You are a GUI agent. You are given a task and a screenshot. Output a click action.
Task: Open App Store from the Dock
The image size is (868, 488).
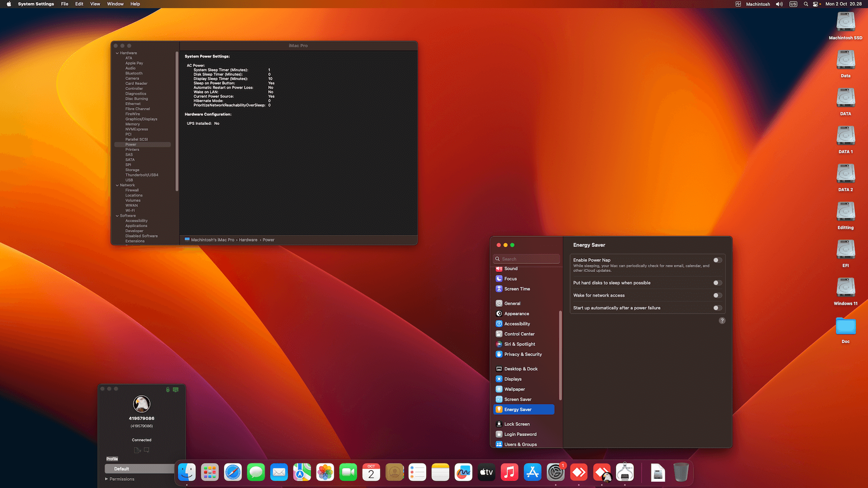point(532,472)
